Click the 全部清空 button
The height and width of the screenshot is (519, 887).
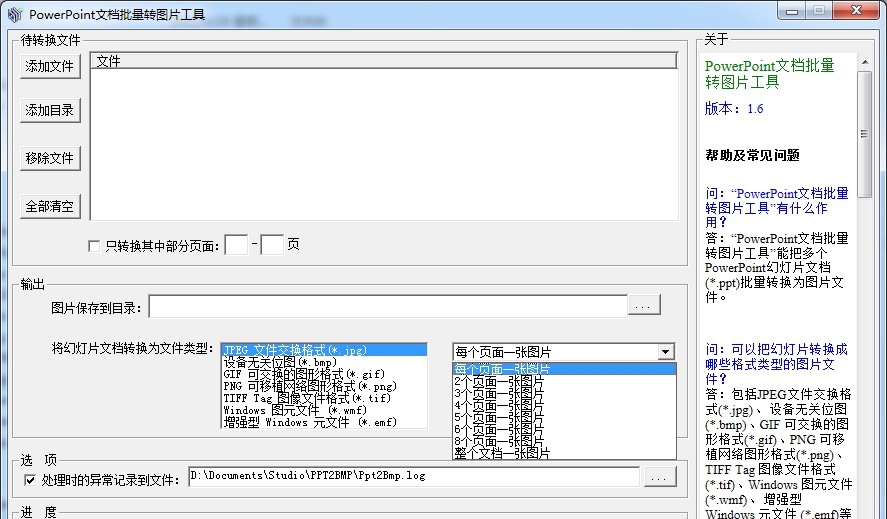[x=50, y=207]
